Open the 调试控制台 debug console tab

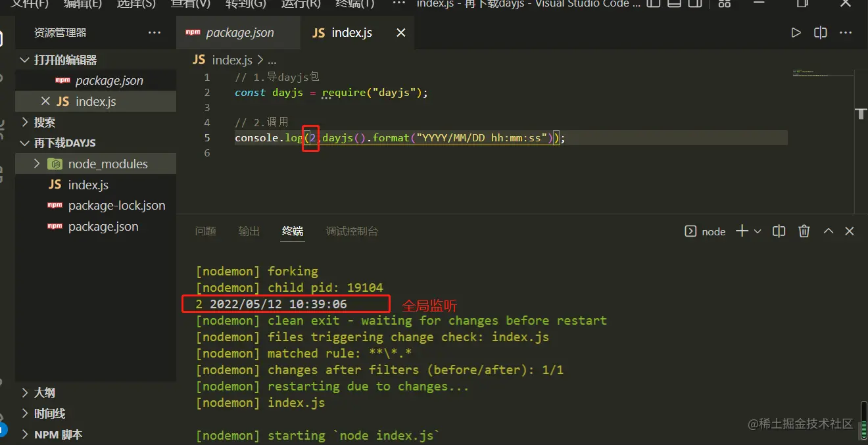(352, 231)
